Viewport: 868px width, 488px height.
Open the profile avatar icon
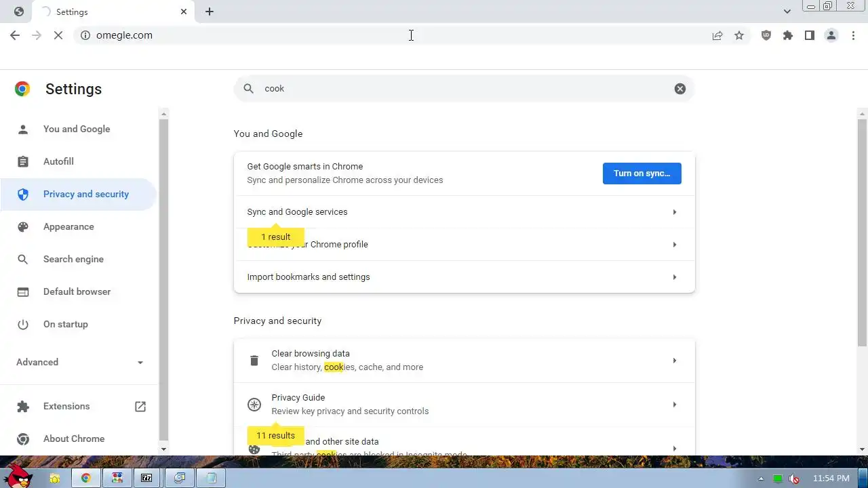point(831,35)
